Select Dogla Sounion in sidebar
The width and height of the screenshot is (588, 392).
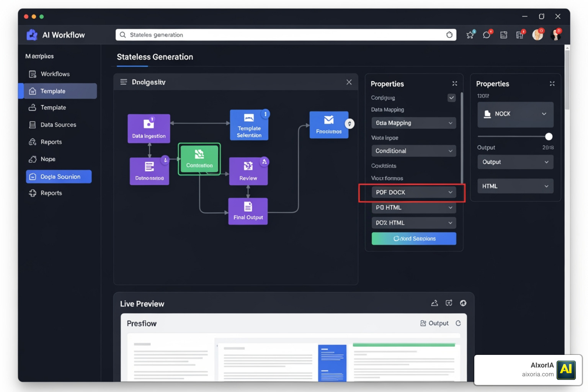pos(59,176)
